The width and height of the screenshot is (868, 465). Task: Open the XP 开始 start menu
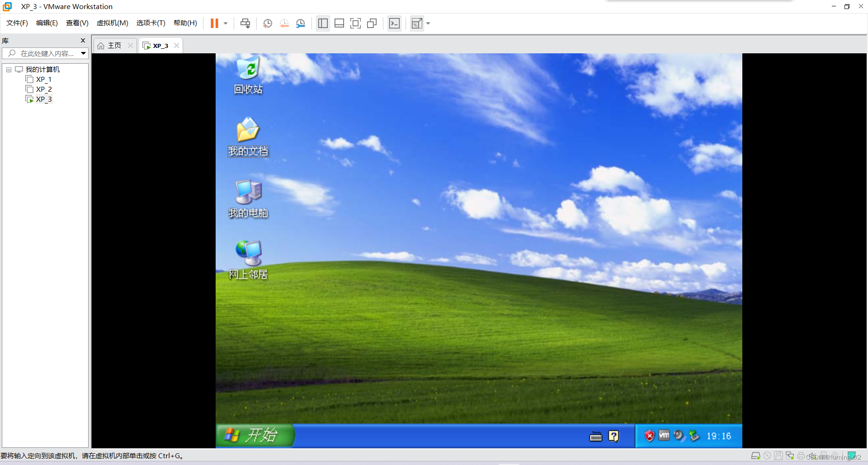click(255, 436)
